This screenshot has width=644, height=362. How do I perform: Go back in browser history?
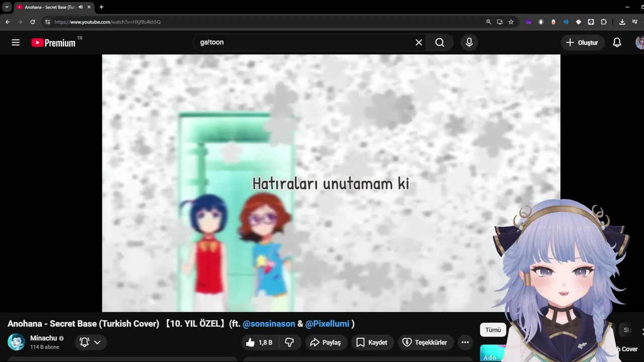click(x=8, y=22)
